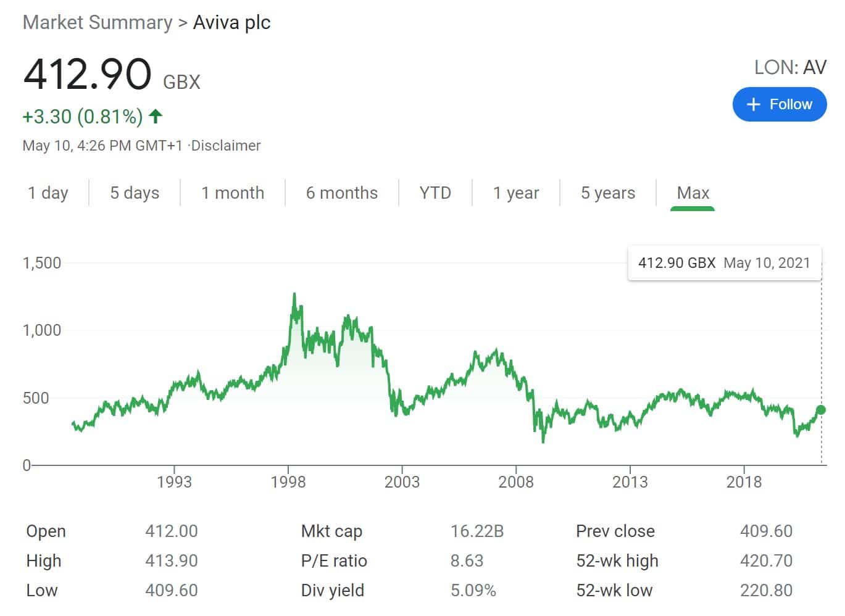Click the Aviva plc breadcrumb title

click(x=231, y=22)
